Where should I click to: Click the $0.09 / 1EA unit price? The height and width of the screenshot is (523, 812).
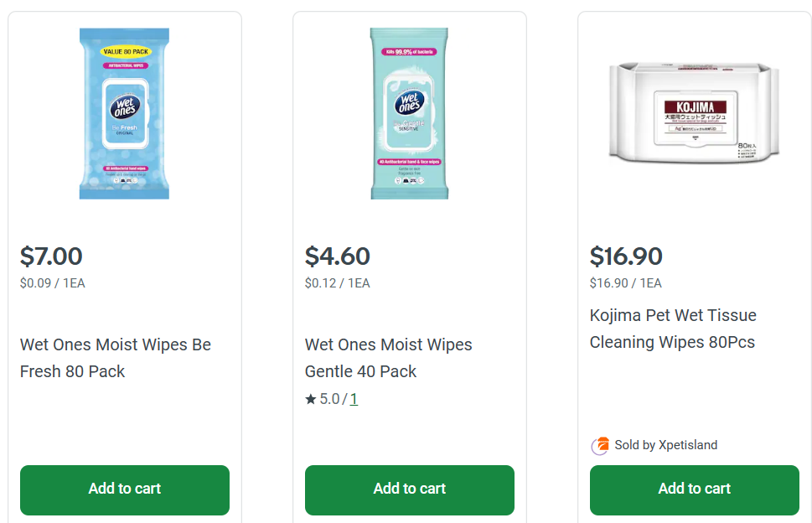(52, 283)
